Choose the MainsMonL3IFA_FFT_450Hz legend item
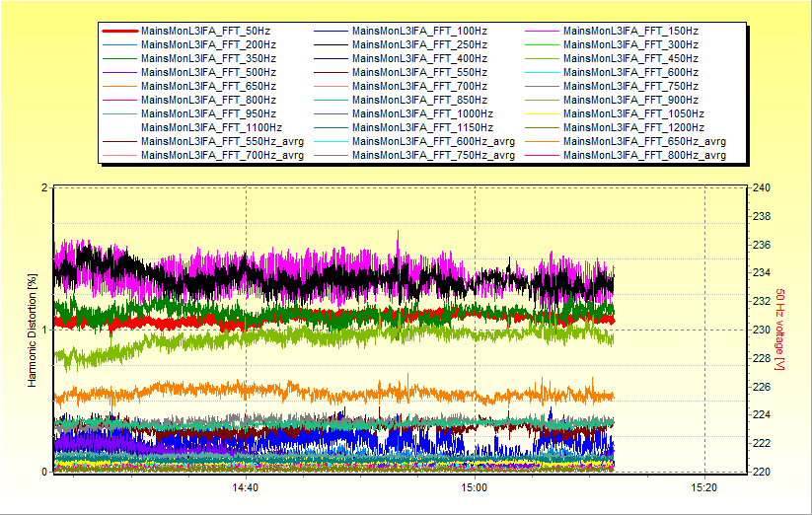Viewport: 812px width, 515px height. pyautogui.click(x=629, y=58)
